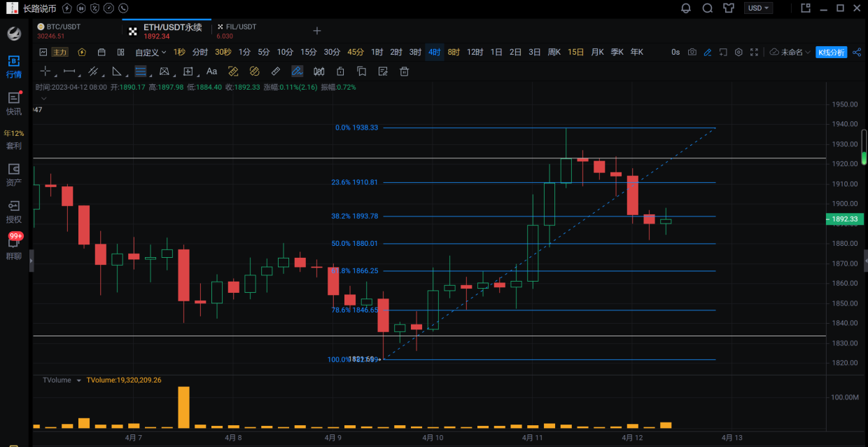The height and width of the screenshot is (447, 868).
Task: Click the share icon beside K线分析
Action: click(856, 53)
